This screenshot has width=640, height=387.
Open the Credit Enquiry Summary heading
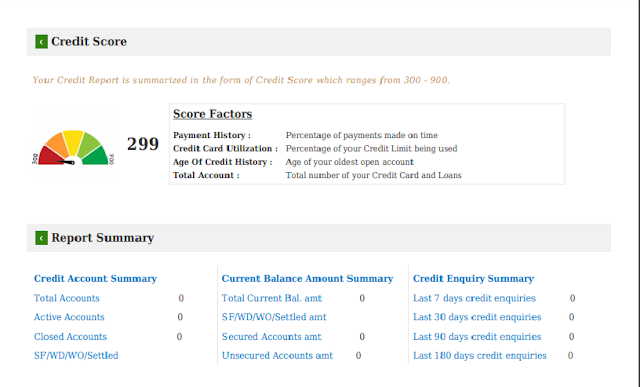click(x=473, y=278)
